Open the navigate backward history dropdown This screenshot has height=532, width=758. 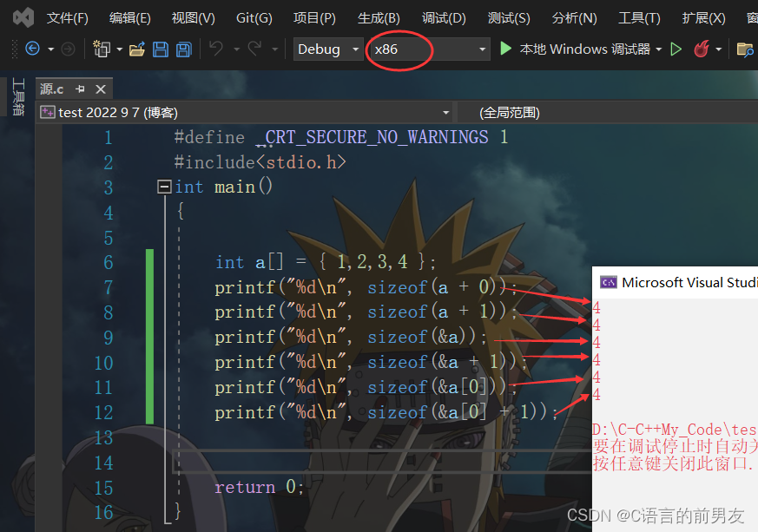50,49
